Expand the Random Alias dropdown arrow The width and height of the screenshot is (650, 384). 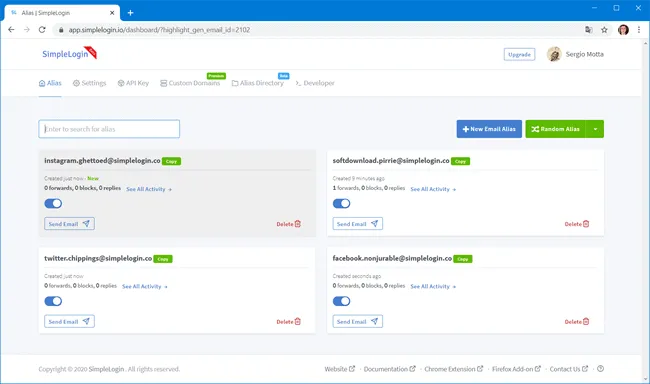point(595,129)
